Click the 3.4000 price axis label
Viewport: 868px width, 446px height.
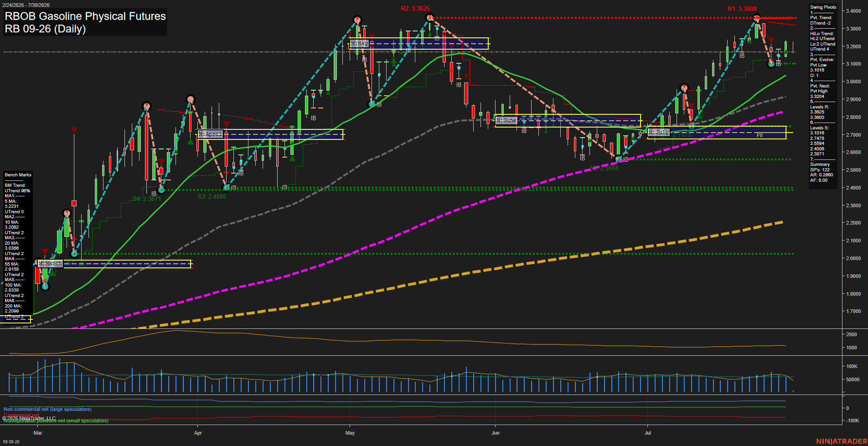[853, 11]
